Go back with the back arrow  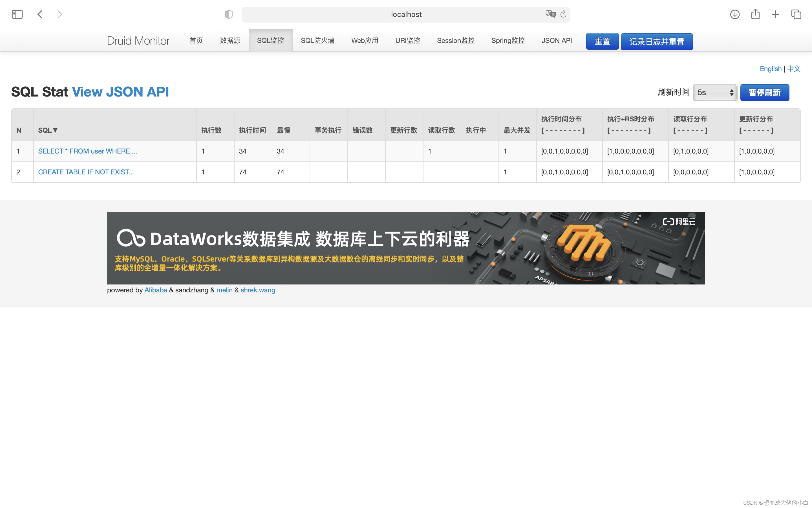40,14
